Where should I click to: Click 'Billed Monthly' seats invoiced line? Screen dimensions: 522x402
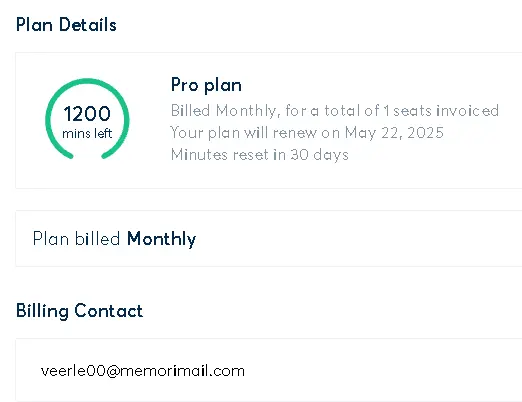point(335,110)
